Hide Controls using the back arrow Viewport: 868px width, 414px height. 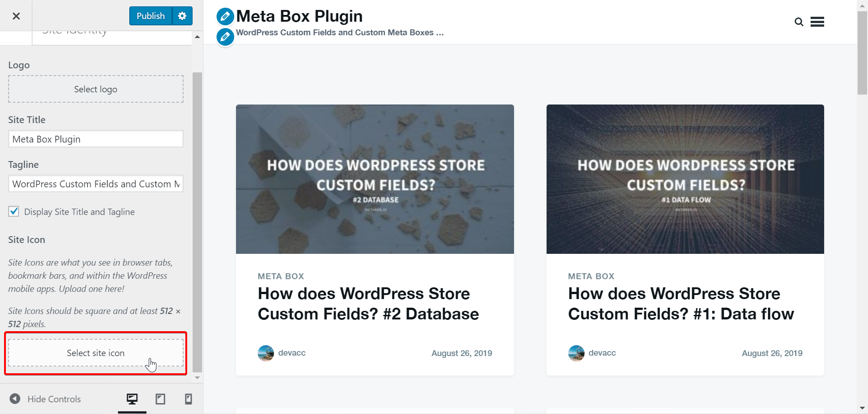click(15, 399)
